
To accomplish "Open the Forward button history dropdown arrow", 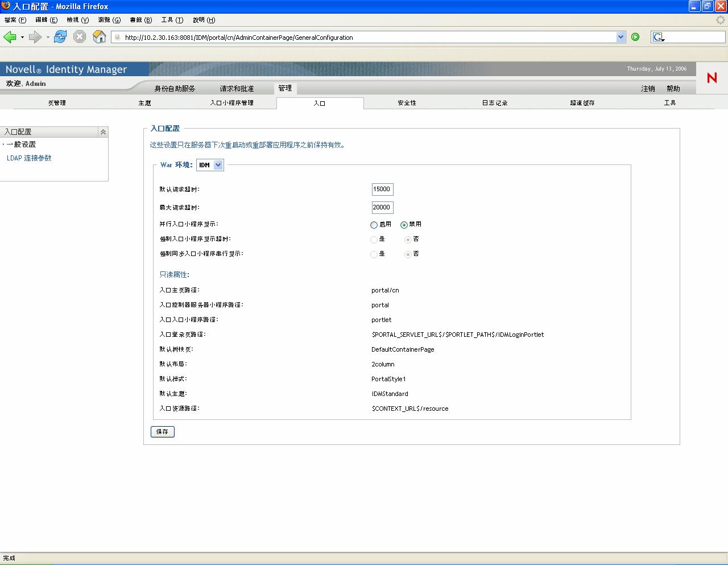I will 48,38.
